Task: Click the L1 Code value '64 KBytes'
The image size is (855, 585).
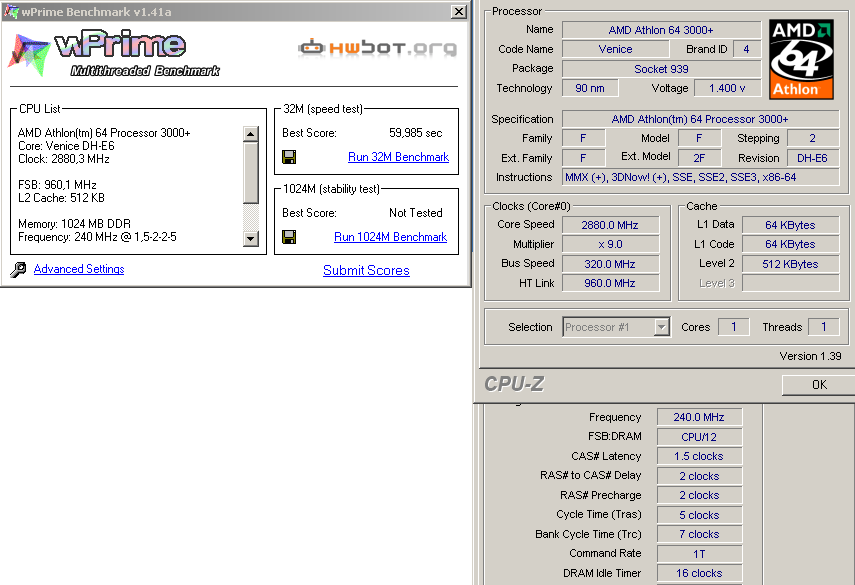Action: 790,244
